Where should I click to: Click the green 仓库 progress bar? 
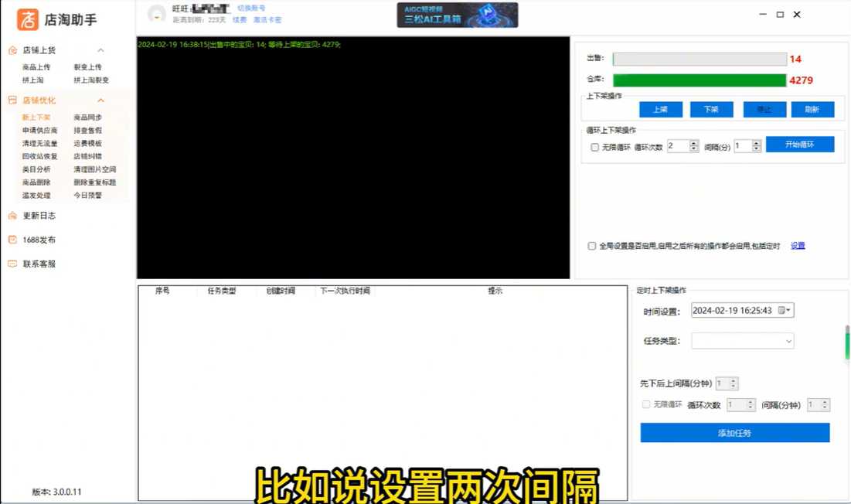pos(699,80)
